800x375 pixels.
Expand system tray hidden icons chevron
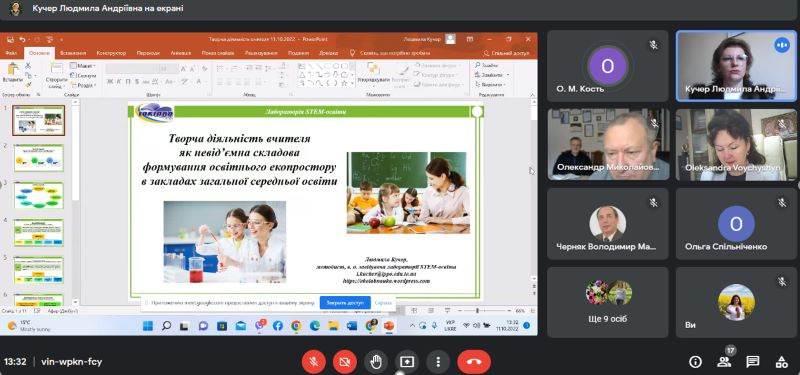[412, 326]
